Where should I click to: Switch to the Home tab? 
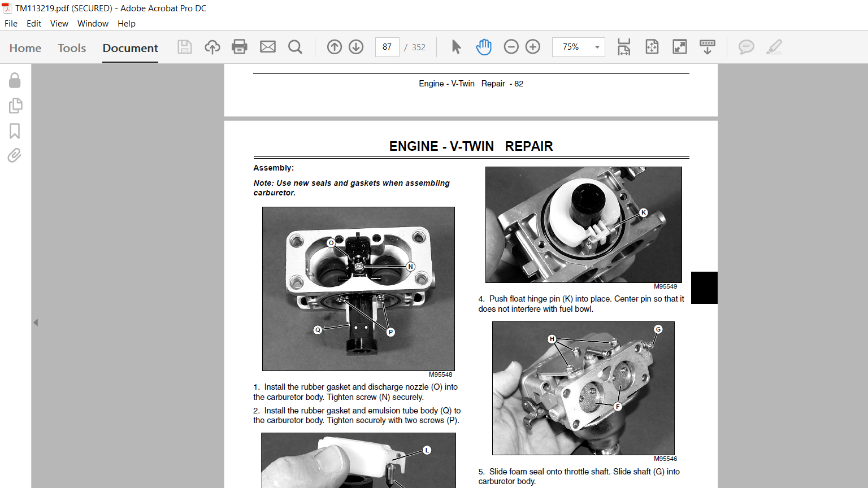(x=25, y=48)
